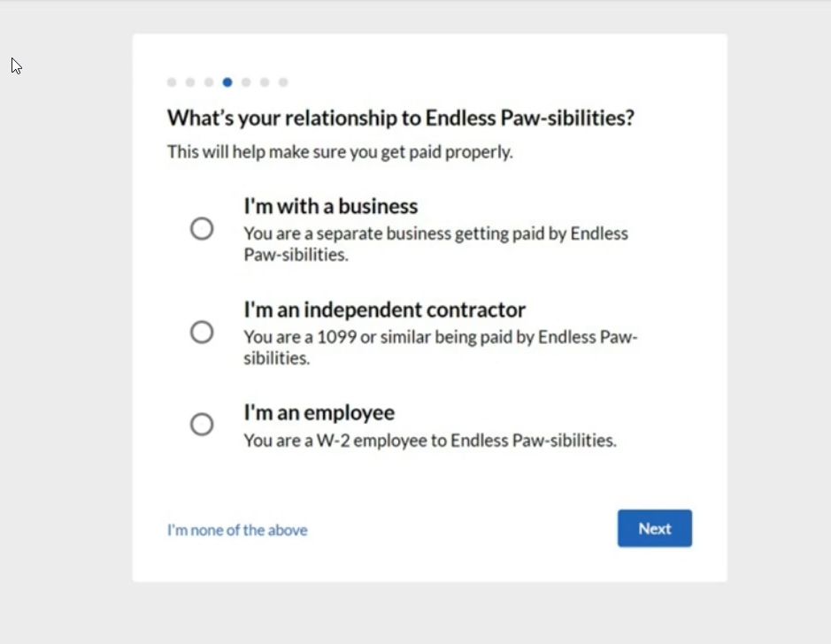
Task: Click the sixth progress step dot
Action: click(x=265, y=82)
